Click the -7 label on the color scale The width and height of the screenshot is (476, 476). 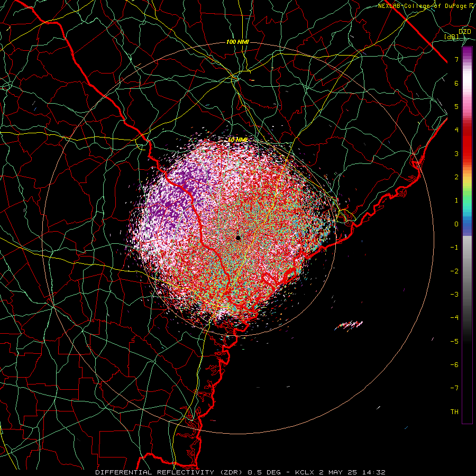click(x=454, y=388)
